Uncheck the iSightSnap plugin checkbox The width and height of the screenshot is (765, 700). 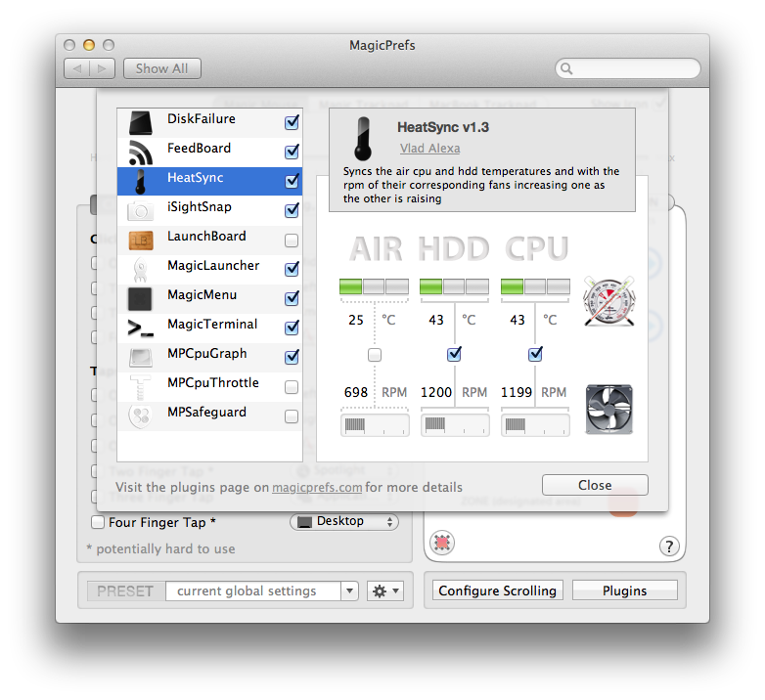tap(292, 210)
